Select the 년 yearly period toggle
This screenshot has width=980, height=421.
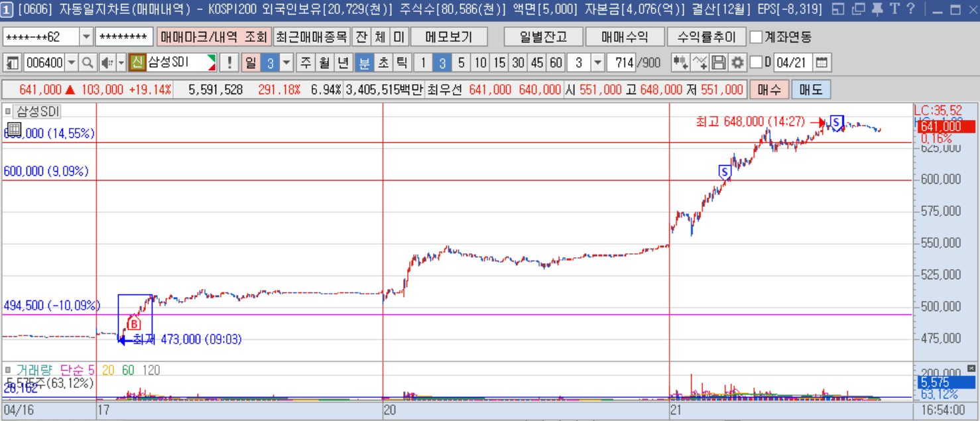click(343, 63)
